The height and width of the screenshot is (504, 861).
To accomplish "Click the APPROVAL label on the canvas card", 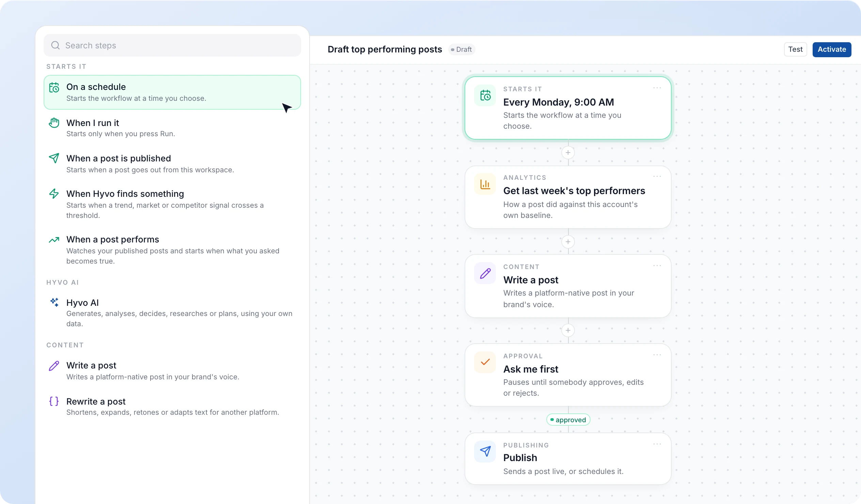I will [523, 356].
